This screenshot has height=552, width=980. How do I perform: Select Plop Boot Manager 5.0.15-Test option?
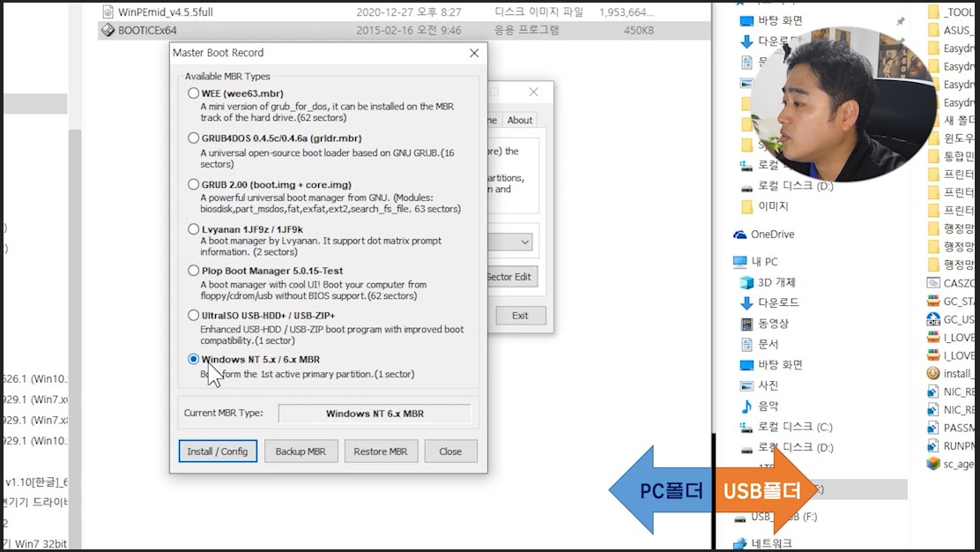pos(193,271)
